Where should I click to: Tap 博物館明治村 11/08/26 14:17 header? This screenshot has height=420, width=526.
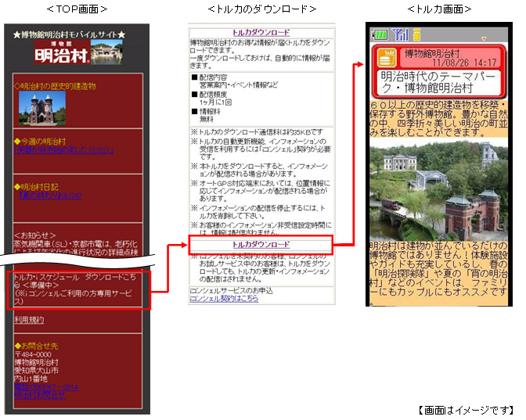pos(450,59)
